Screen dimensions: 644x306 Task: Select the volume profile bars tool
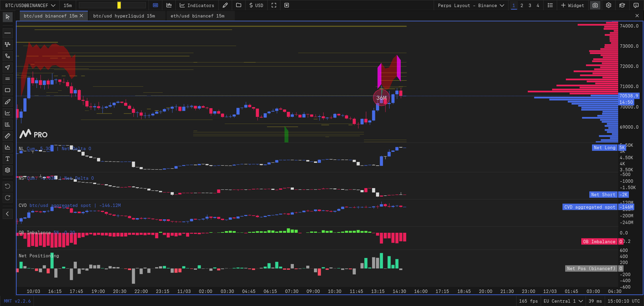coord(8,124)
